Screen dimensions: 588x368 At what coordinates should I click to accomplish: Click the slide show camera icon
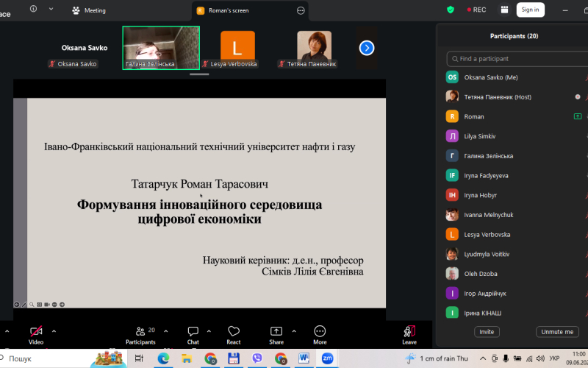tap(47, 305)
